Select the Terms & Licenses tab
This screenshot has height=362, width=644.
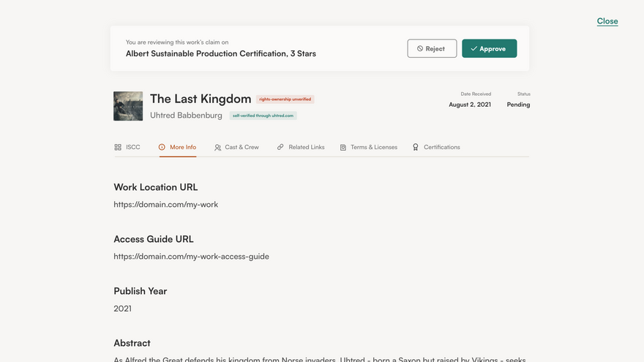pyautogui.click(x=368, y=147)
